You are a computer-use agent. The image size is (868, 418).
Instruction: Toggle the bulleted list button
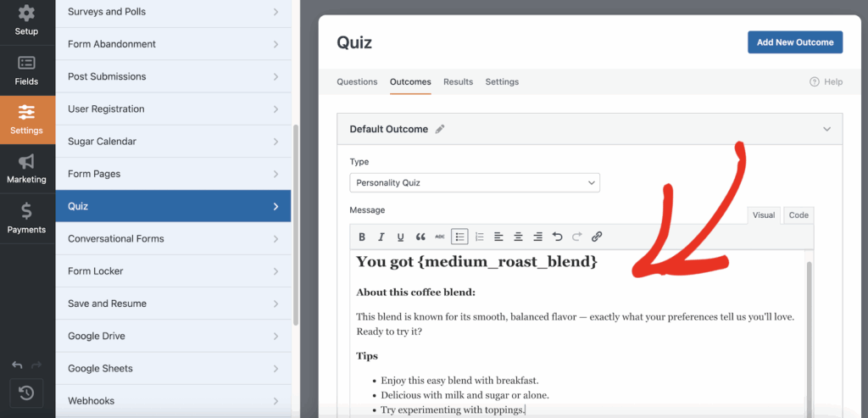(x=459, y=237)
